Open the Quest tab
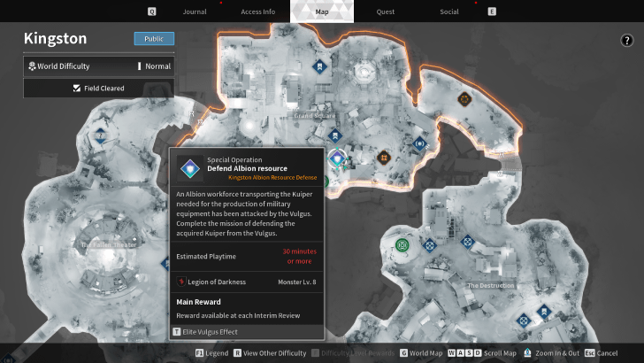644x363 pixels. point(385,12)
